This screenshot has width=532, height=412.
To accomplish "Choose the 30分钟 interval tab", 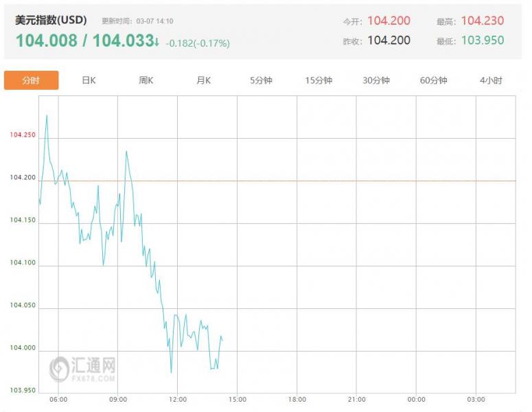I will tap(376, 80).
